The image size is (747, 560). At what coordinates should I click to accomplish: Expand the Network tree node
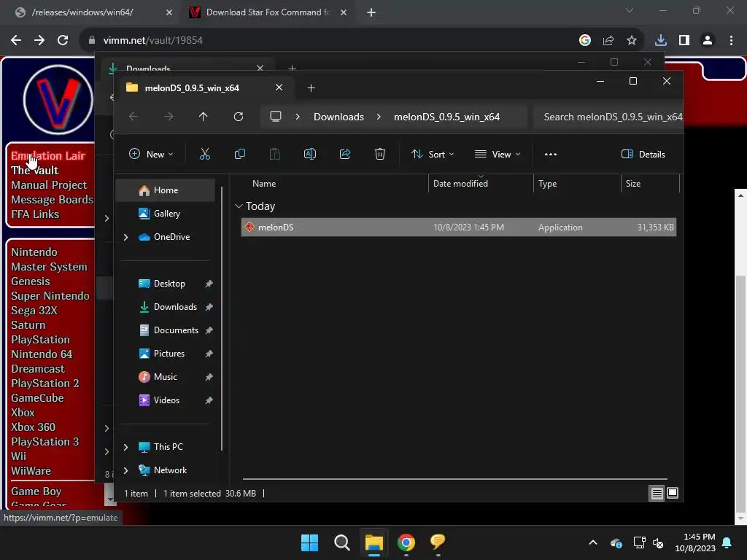point(125,470)
